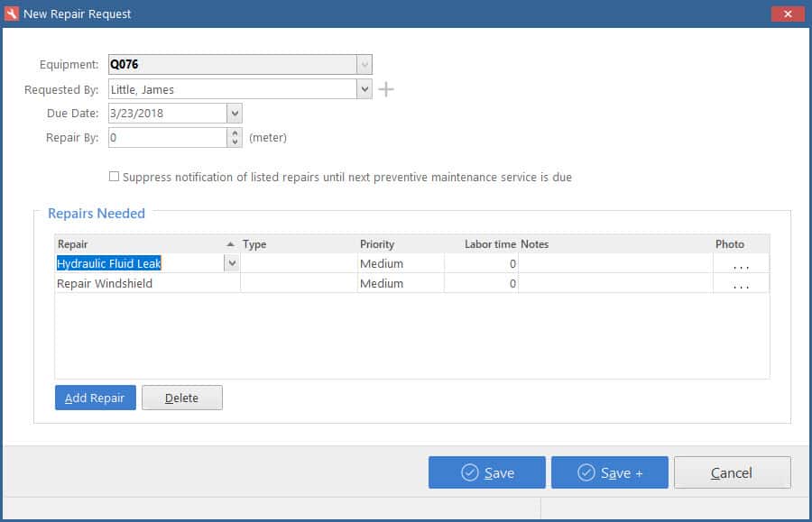Click the Priority column header
812x522 pixels.
[401, 244]
